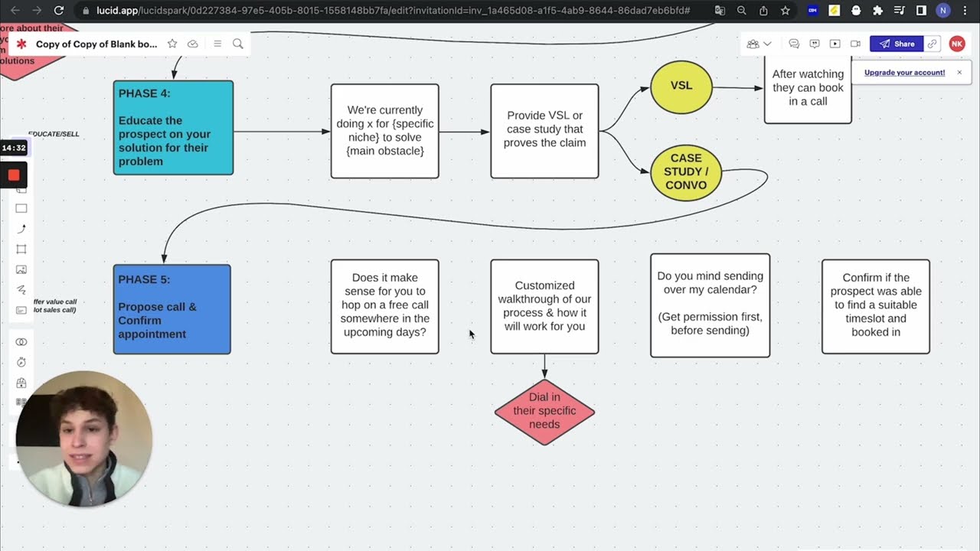
Task: Dismiss the upgrade account banner
Action: coord(959,73)
